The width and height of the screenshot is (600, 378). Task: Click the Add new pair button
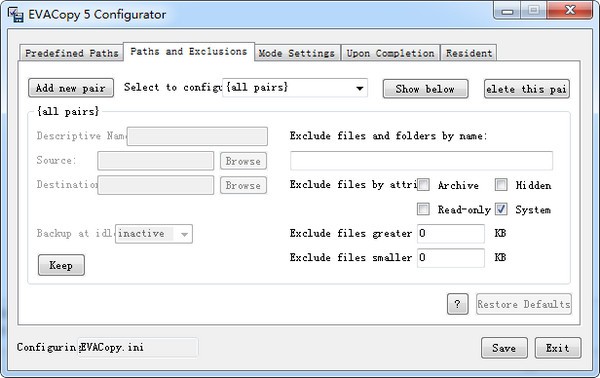point(71,88)
